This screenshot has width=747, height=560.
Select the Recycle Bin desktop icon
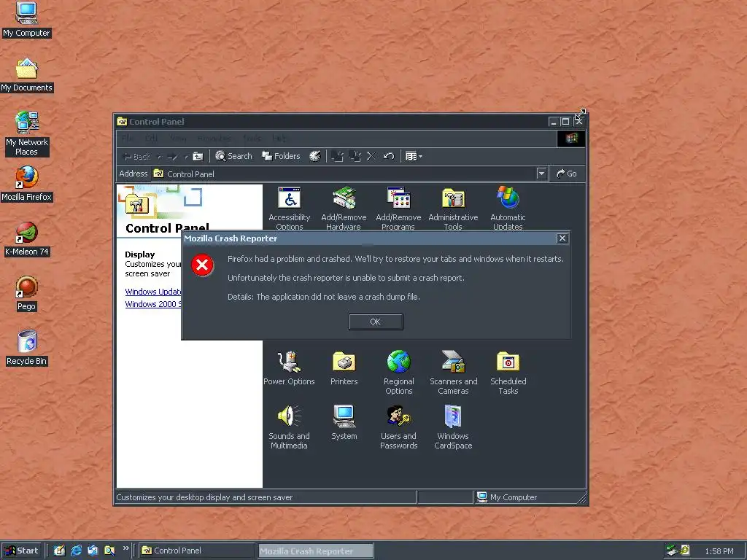point(27,348)
